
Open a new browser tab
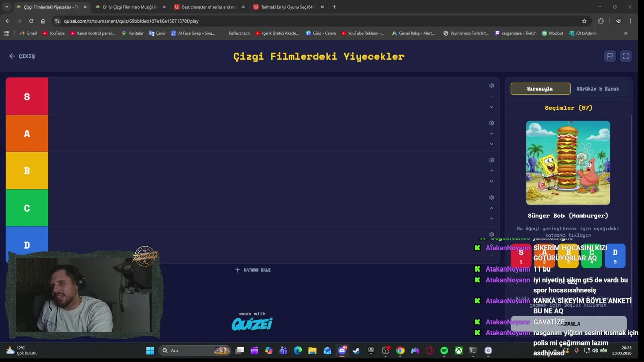(334, 7)
